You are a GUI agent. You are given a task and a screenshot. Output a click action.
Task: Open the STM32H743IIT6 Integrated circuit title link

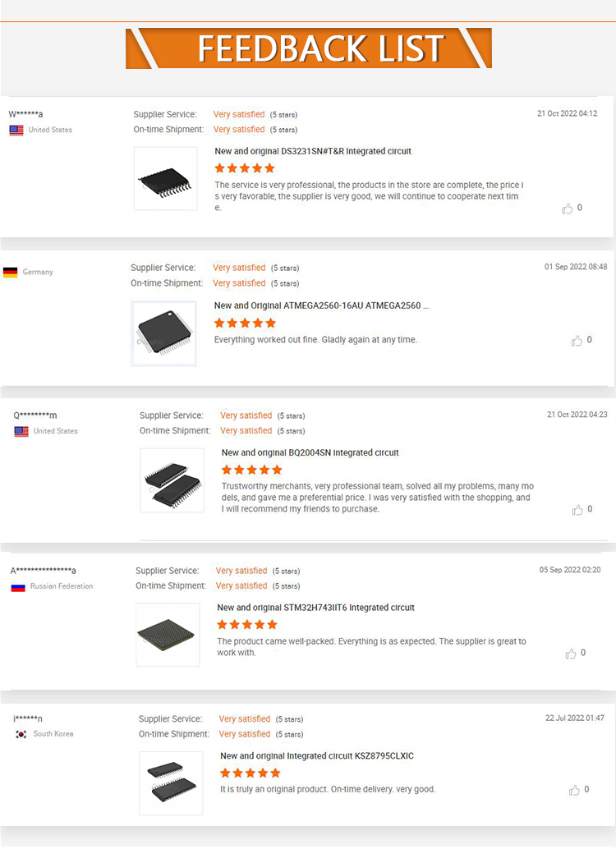[x=315, y=608]
